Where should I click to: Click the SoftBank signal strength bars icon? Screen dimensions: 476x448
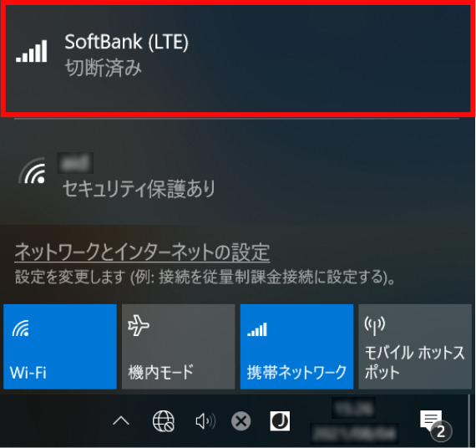tap(32, 51)
